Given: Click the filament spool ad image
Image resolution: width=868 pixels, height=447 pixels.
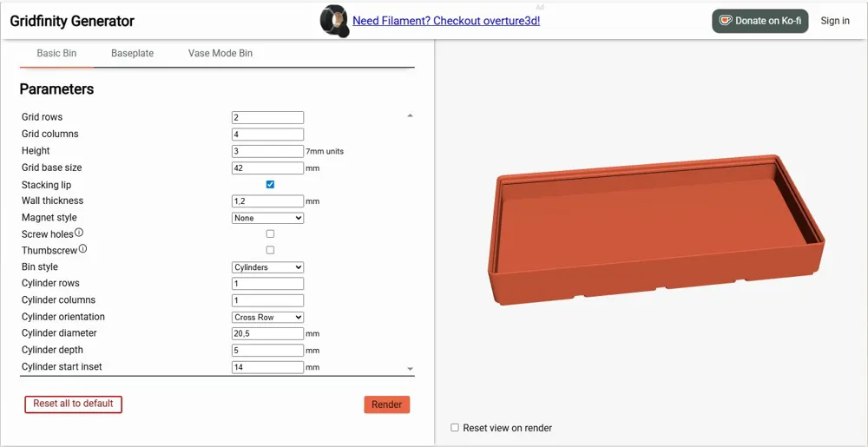Looking at the screenshot, I should coord(335,21).
